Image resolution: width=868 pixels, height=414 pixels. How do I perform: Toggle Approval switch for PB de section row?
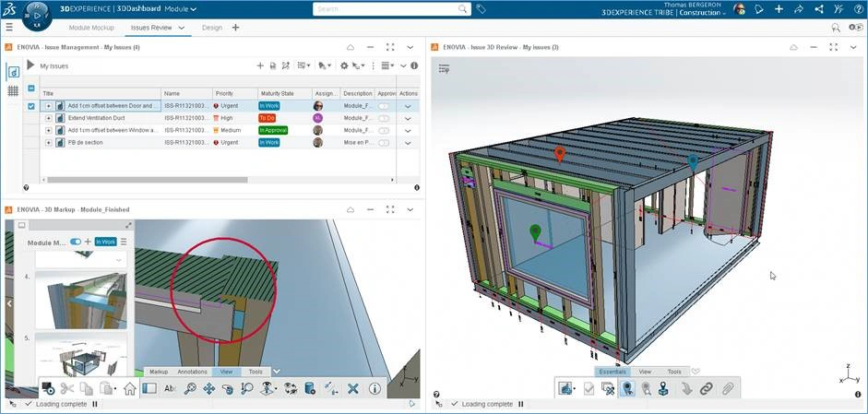coord(383,143)
